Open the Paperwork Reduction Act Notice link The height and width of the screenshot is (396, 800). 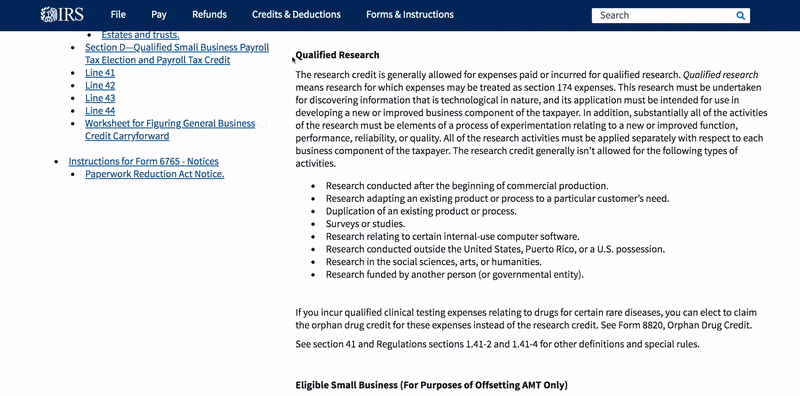click(155, 174)
